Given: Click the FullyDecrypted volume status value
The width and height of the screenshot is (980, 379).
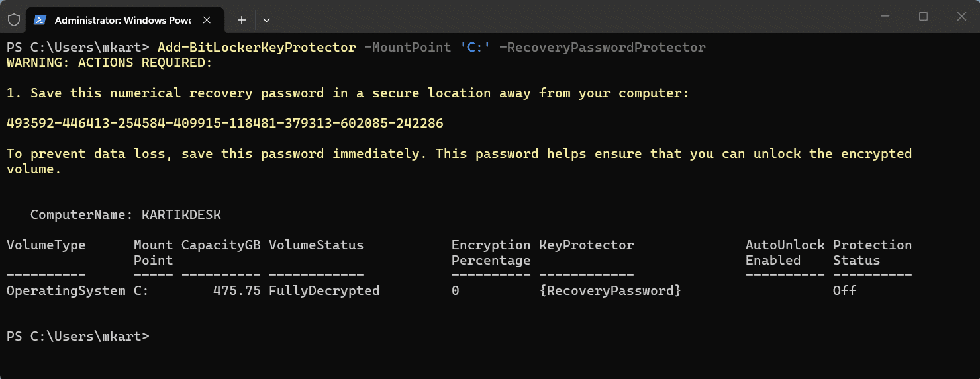Looking at the screenshot, I should click(324, 290).
